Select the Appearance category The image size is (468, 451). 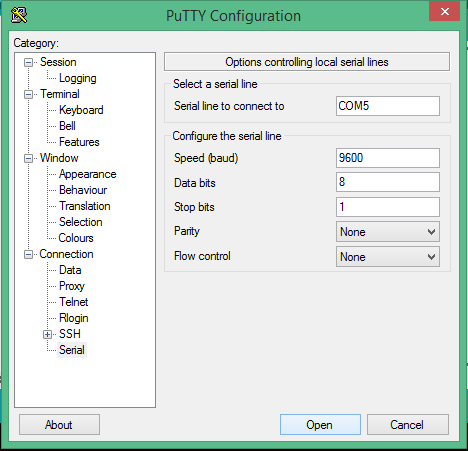pos(87,174)
